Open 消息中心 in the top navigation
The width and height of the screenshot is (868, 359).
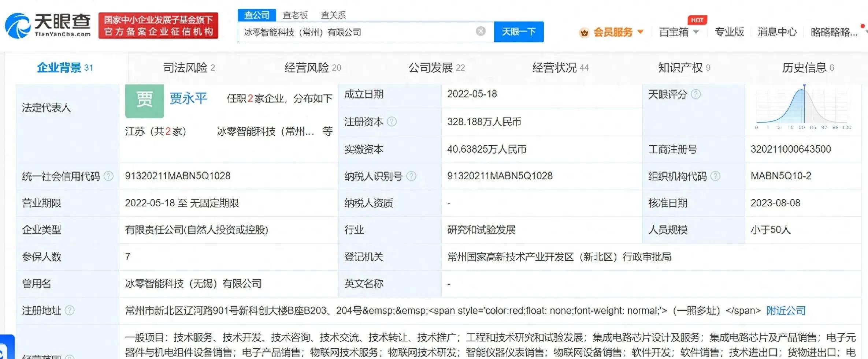point(777,32)
